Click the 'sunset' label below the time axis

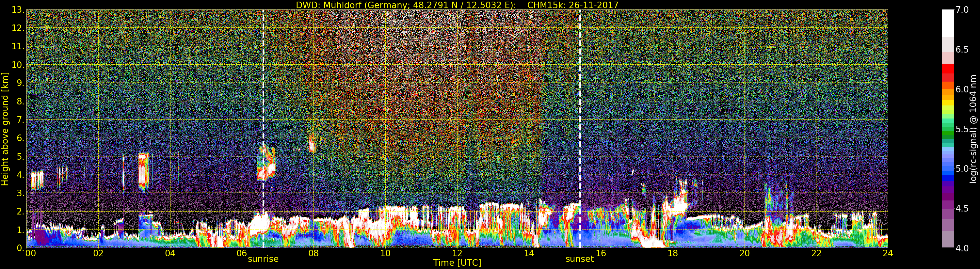pos(579,259)
